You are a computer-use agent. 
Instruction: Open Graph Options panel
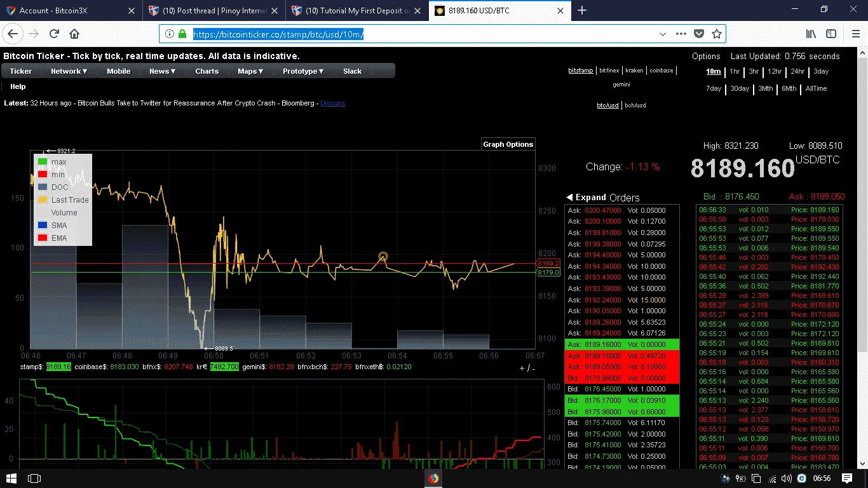click(508, 144)
